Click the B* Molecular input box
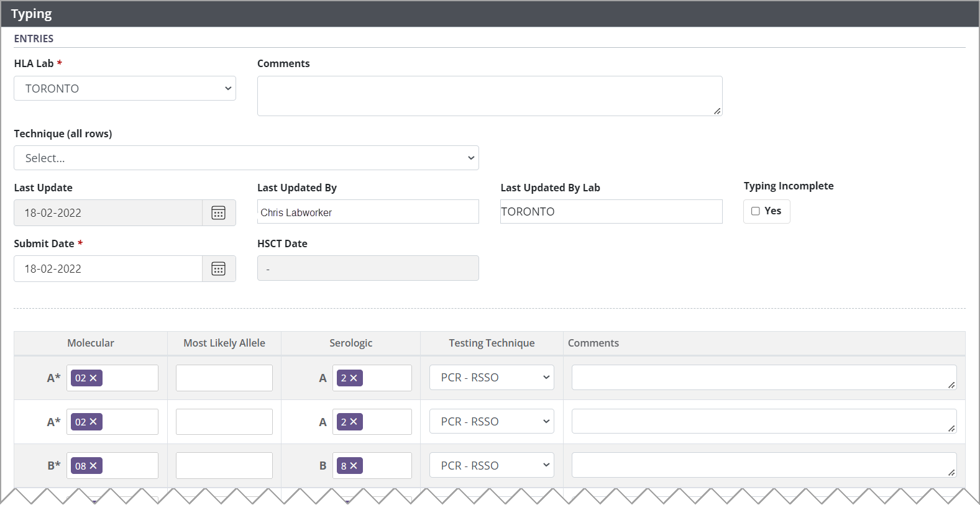 tap(112, 465)
